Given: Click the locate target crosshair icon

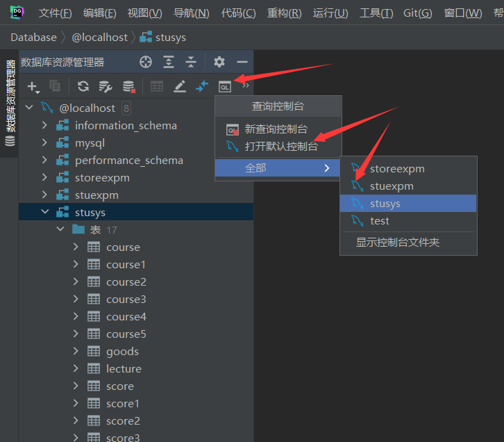Looking at the screenshot, I should (x=145, y=62).
